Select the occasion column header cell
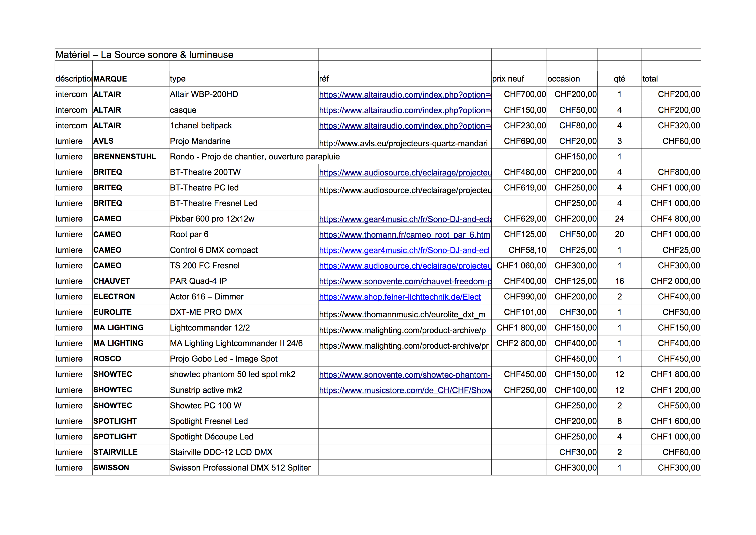The width and height of the screenshot is (756, 535). tap(572, 79)
